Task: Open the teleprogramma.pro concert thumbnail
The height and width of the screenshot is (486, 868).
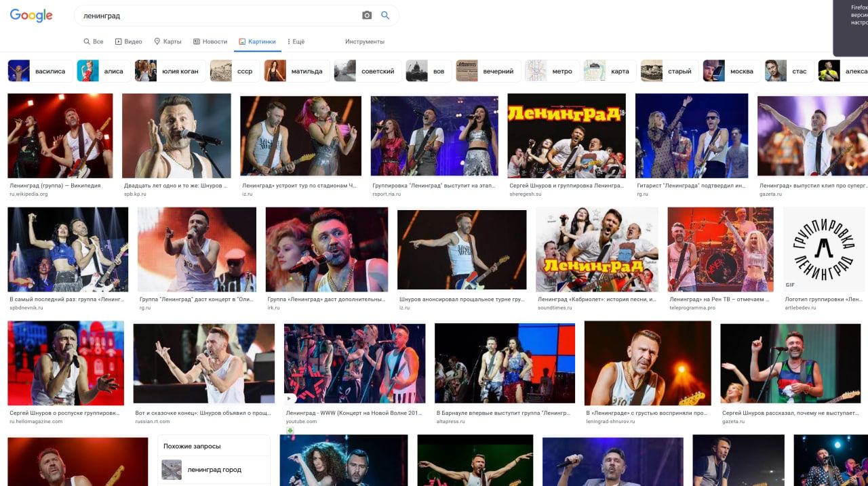Action: [720, 249]
